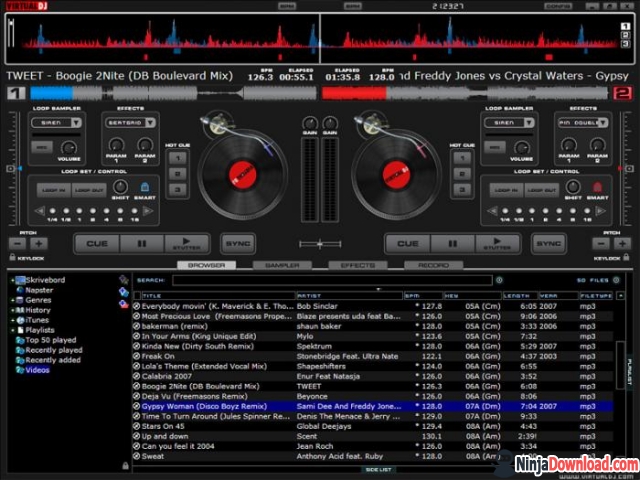This screenshot has height=480, width=640.
Task: Open the Recently added list
Action: tap(53, 360)
